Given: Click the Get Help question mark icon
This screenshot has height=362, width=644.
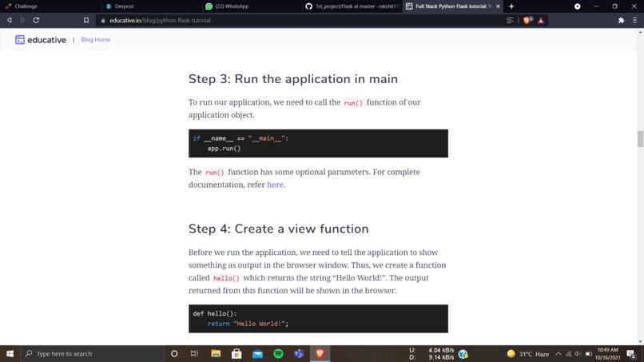Looking at the screenshot, I should (x=463, y=354).
